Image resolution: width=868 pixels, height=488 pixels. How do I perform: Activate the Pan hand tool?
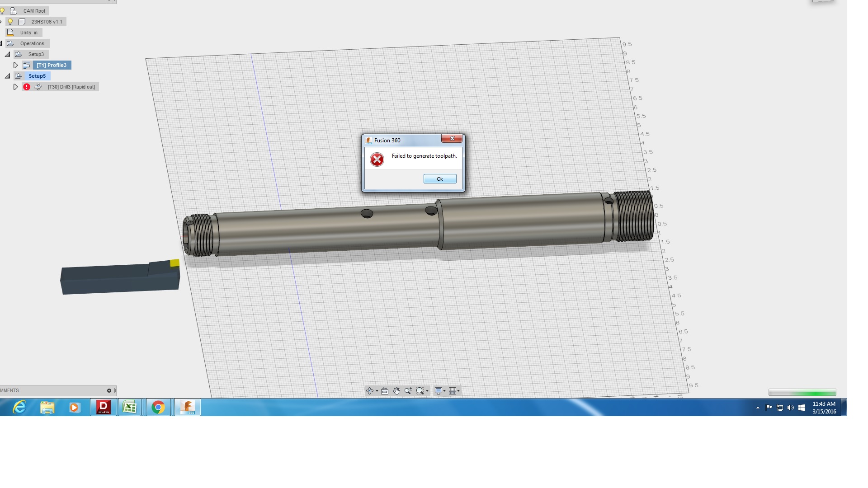pyautogui.click(x=396, y=391)
